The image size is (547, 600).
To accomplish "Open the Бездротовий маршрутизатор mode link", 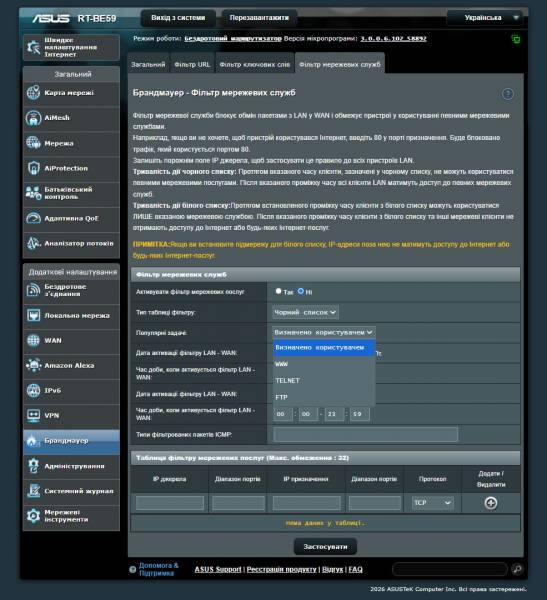I will coord(233,39).
